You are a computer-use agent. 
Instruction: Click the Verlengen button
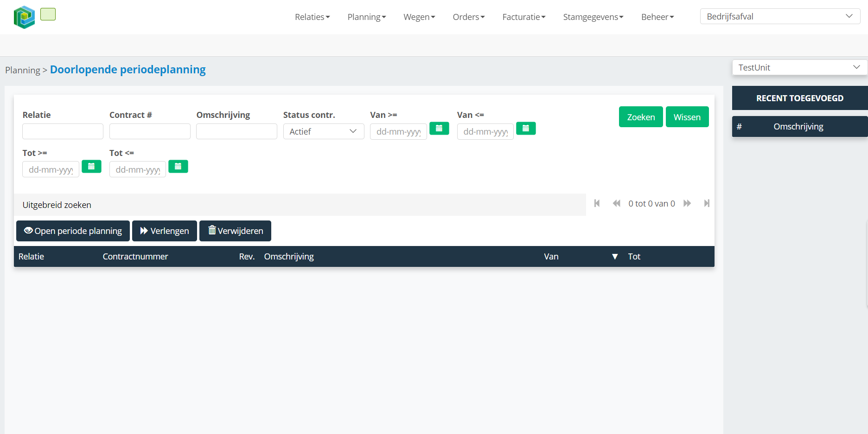165,231
